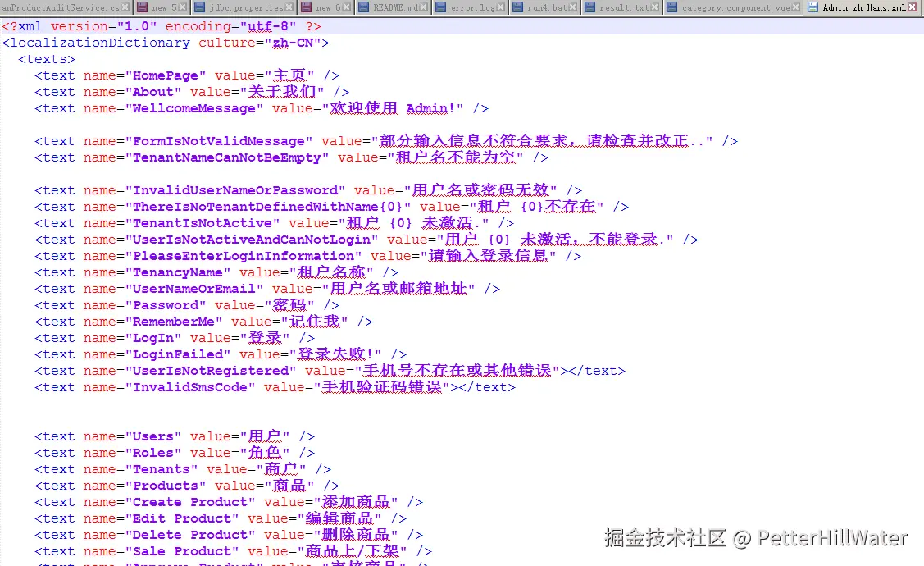924x566 pixels.
Task: Switch to the new 6 tab
Action: tap(325, 7)
